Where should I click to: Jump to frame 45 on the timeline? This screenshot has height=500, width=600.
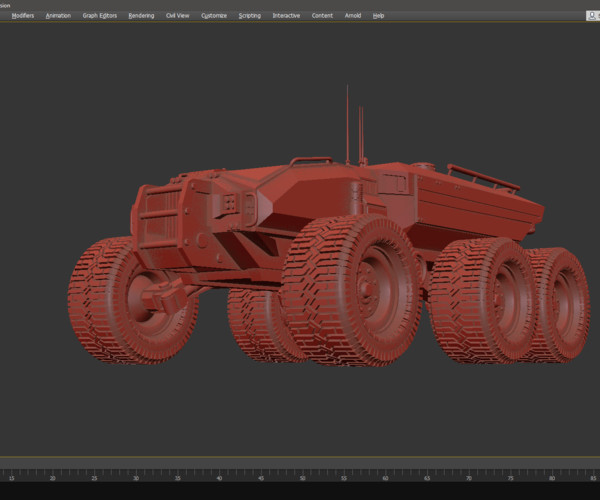(x=261, y=478)
